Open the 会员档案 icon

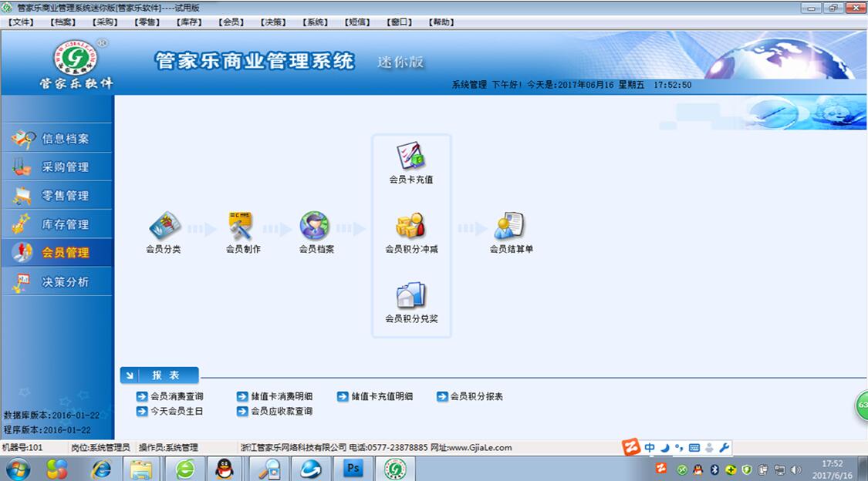tap(316, 232)
